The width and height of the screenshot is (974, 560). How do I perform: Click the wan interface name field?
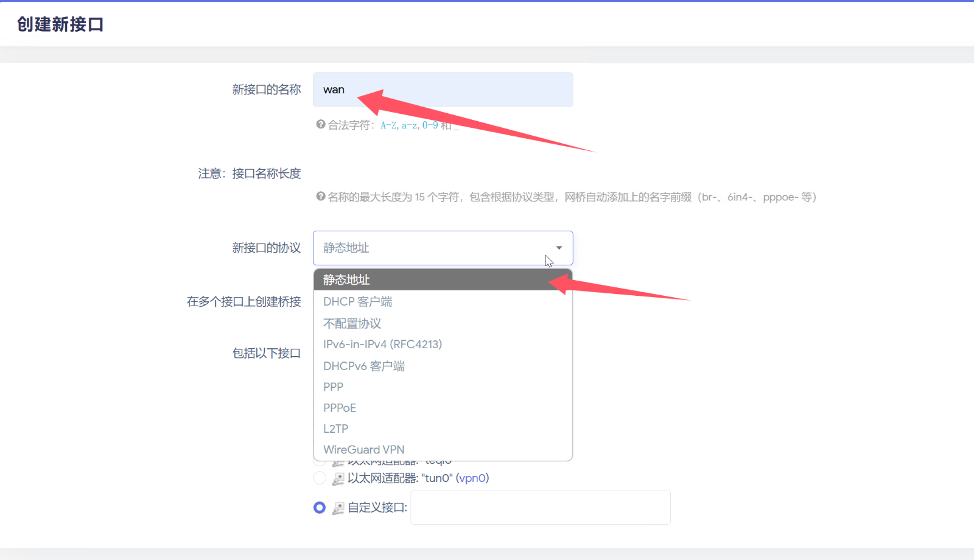[x=443, y=89]
